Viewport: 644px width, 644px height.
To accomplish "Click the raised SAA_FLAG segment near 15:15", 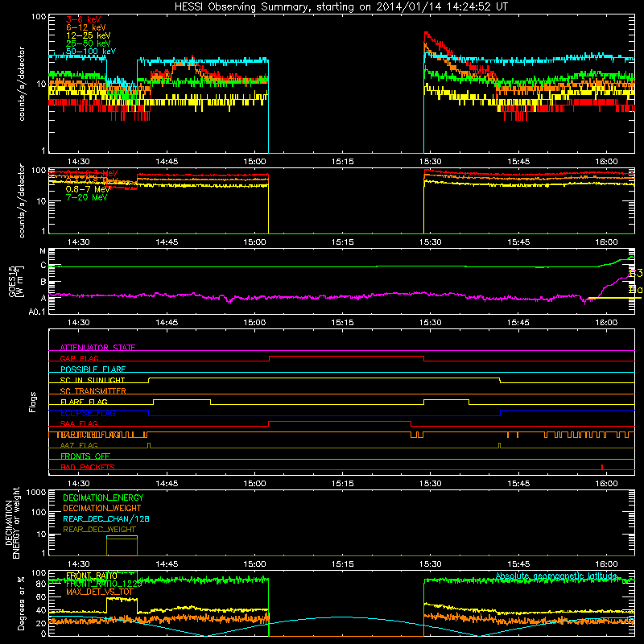I will [340, 421].
